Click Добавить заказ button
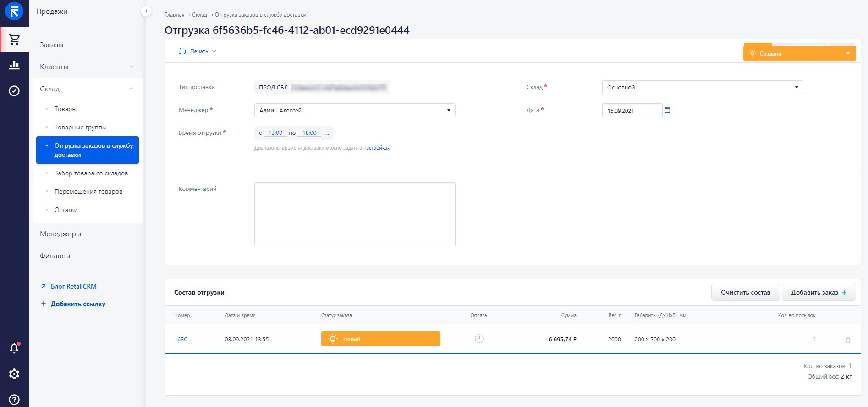Viewport: 868px width, 407px height. [819, 292]
